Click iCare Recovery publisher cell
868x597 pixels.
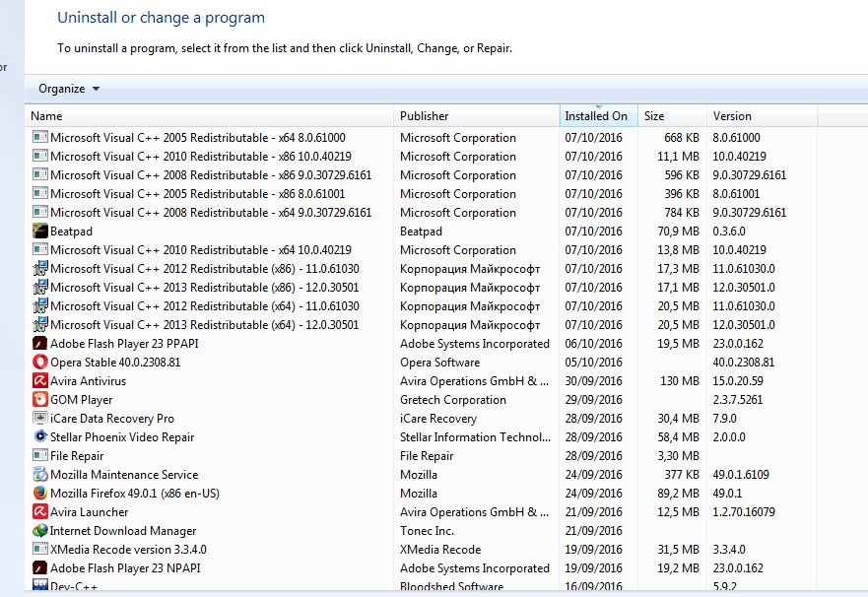[438, 419]
